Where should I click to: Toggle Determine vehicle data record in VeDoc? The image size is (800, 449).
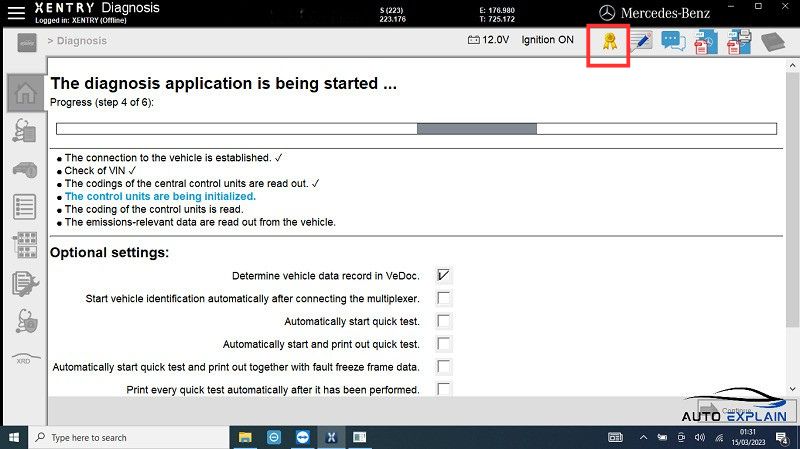[443, 276]
